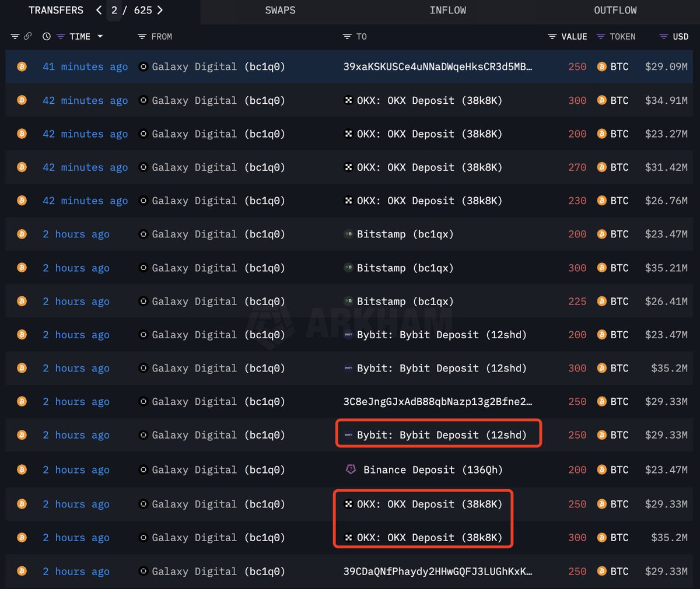Click the $31.42M USD value
The height and width of the screenshot is (589, 700).
pos(666,167)
